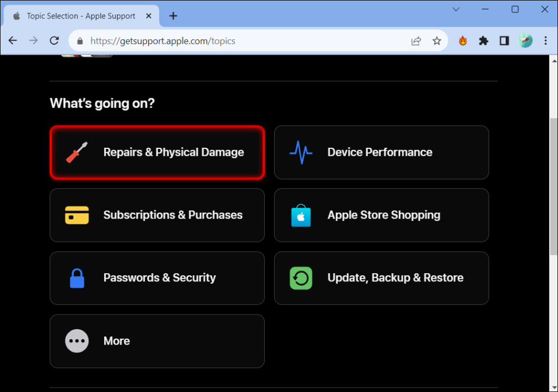Click the page vertical scrollbar thumb
Screen dimensions: 558x392
[x=554, y=186]
